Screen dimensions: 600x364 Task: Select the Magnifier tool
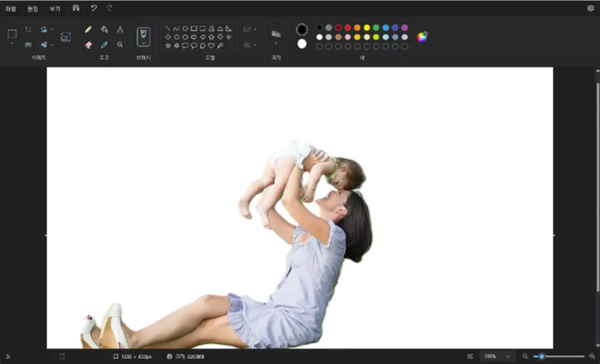click(120, 45)
